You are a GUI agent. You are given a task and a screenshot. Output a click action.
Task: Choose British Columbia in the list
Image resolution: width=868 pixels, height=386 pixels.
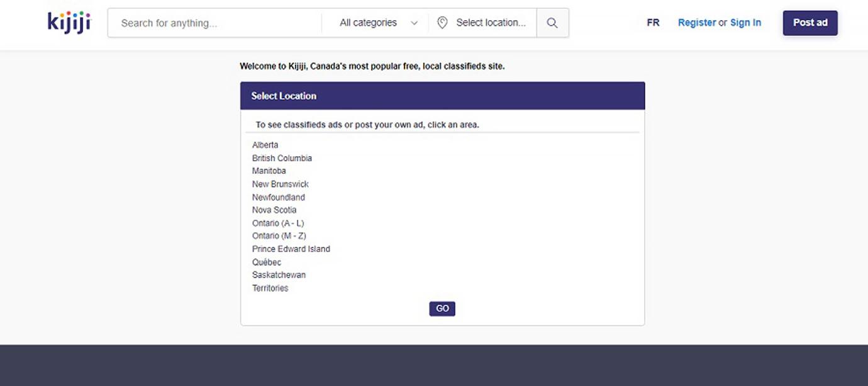coord(282,158)
